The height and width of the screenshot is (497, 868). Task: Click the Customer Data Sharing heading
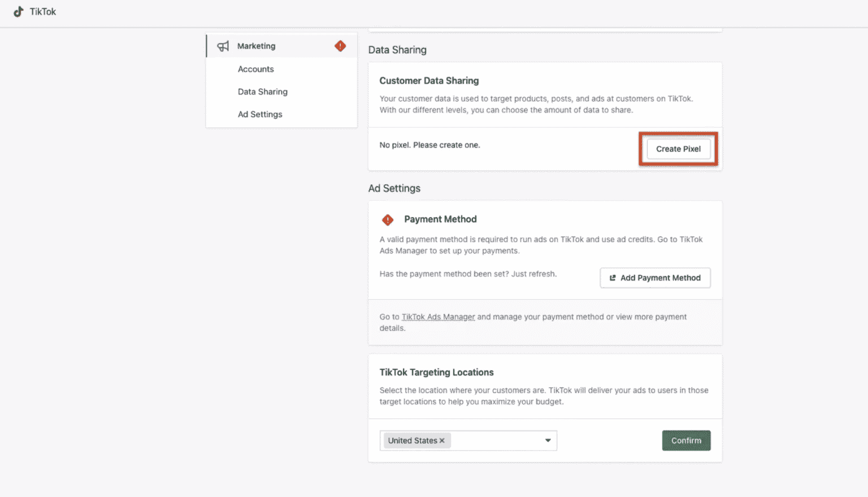pos(429,81)
